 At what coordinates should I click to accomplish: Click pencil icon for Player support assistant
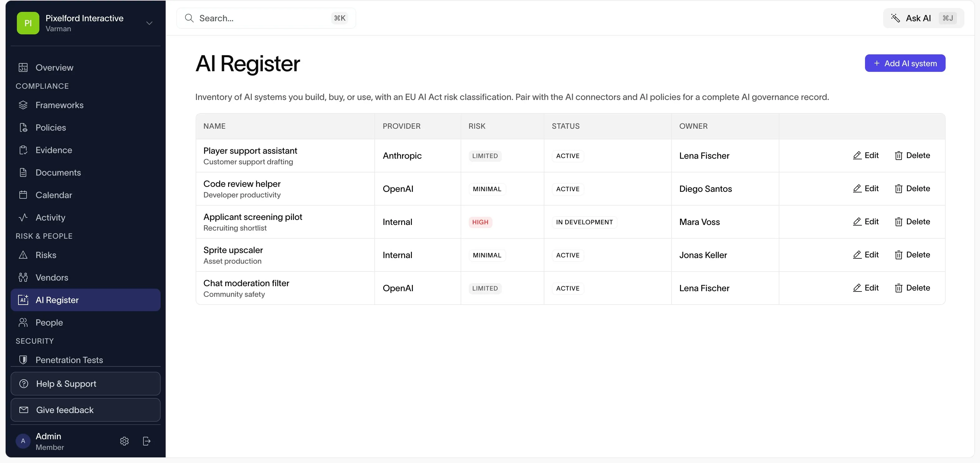[x=857, y=155]
